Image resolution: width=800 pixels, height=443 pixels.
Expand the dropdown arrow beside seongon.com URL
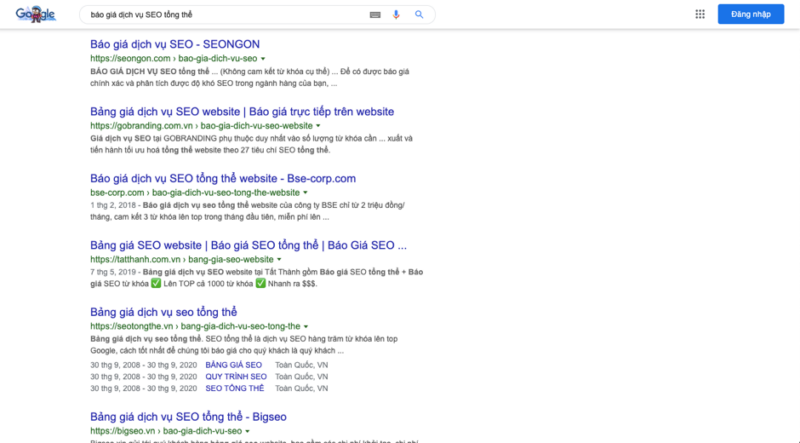pos(263,59)
